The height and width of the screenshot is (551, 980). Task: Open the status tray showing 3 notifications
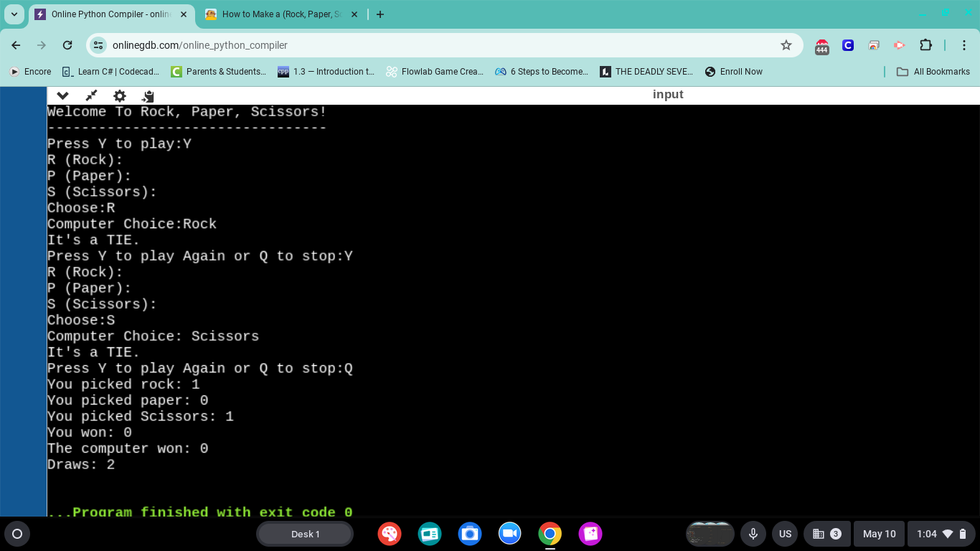(826, 534)
